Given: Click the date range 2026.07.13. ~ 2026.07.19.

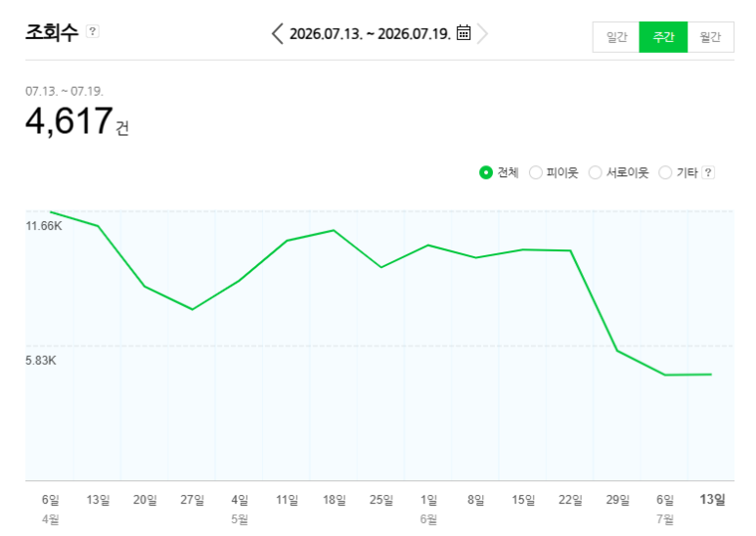Looking at the screenshot, I should (370, 34).
